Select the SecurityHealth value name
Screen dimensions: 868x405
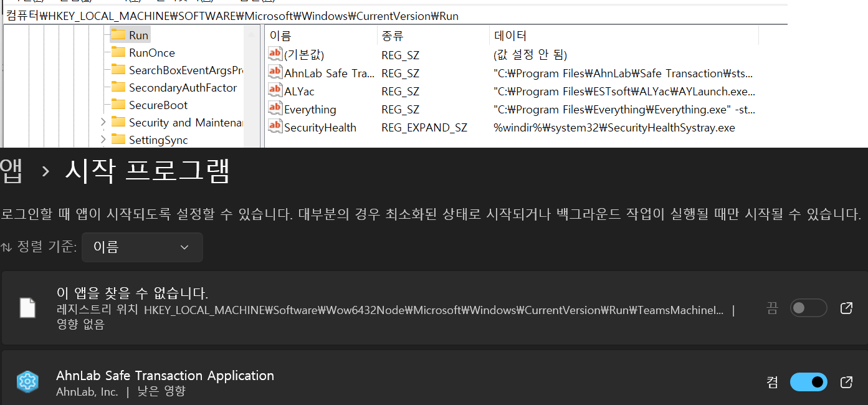click(320, 128)
